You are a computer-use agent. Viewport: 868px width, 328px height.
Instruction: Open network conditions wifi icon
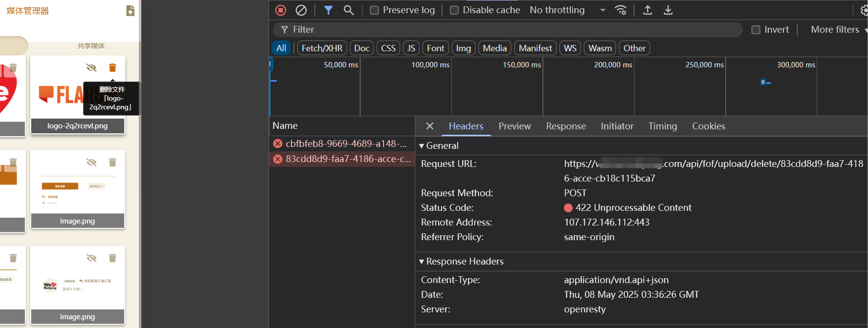coord(621,10)
